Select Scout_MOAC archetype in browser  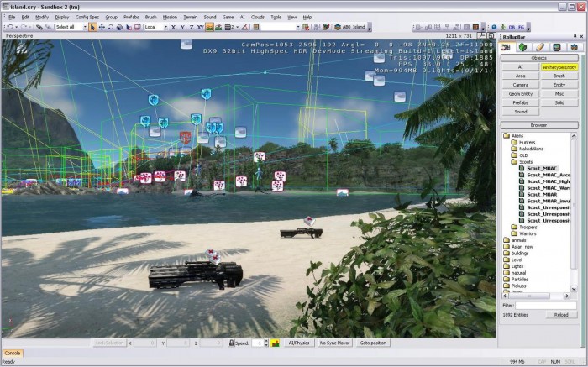542,168
